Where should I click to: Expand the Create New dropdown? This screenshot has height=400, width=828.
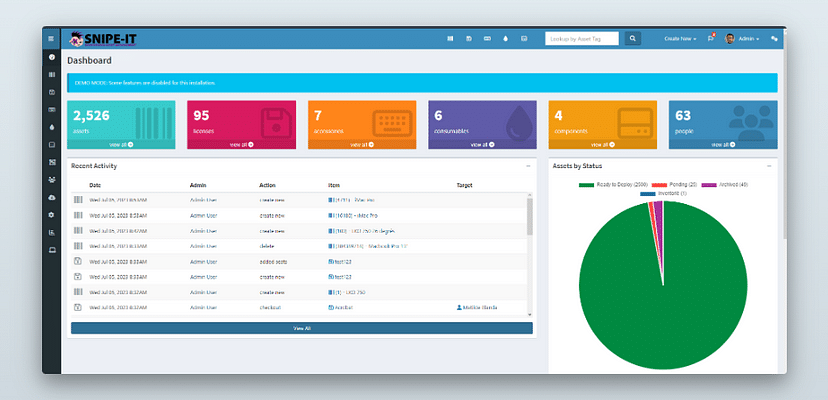(681, 39)
